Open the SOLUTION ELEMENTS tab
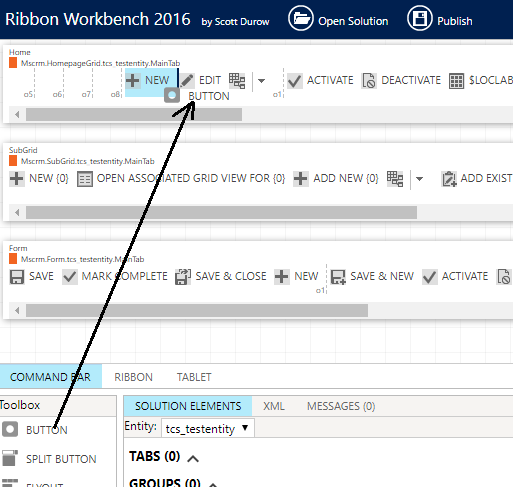Image resolution: width=513 pixels, height=488 pixels. tap(188, 406)
